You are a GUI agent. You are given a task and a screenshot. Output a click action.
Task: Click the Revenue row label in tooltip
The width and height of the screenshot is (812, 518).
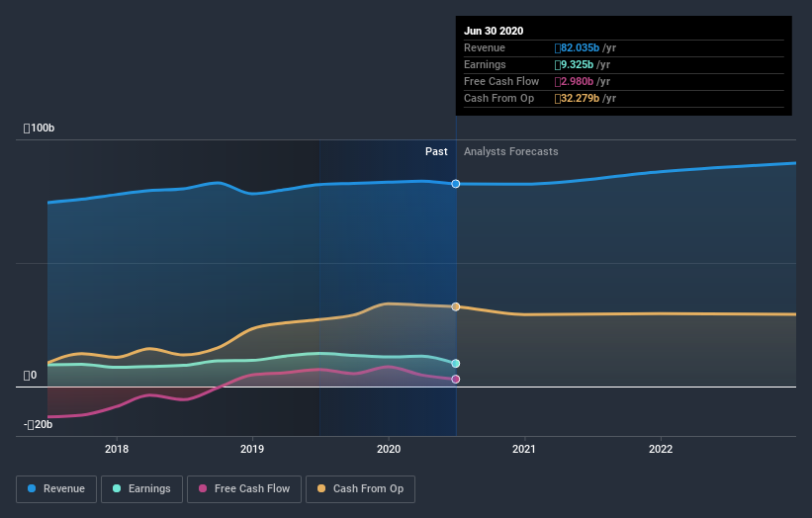(485, 48)
